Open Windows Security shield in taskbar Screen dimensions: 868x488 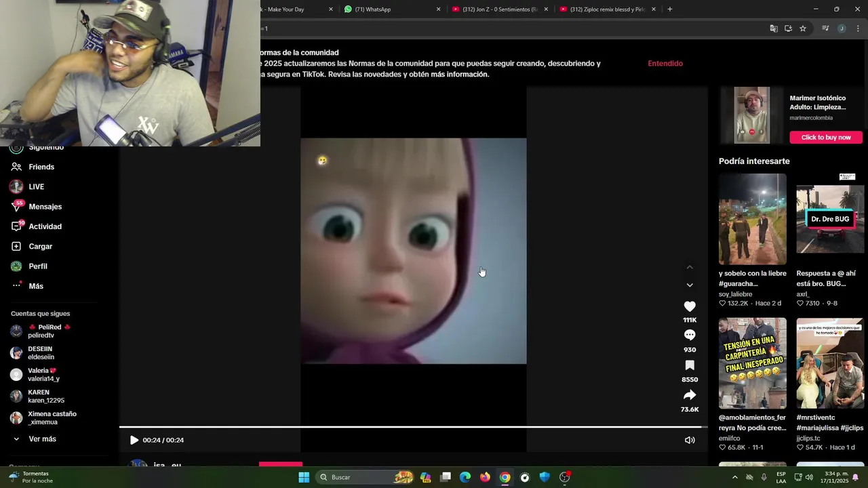(x=545, y=477)
